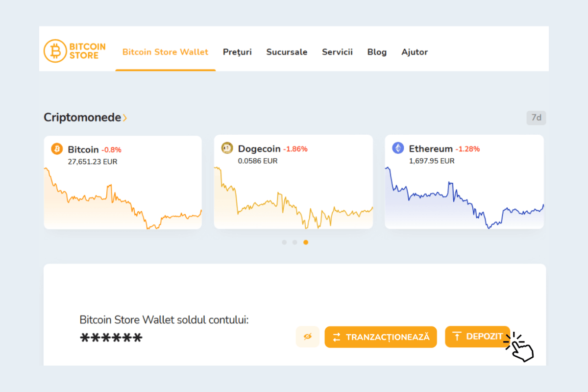Image resolution: width=588 pixels, height=392 pixels.
Task: Click the second carousel position dot
Action: [295, 242]
